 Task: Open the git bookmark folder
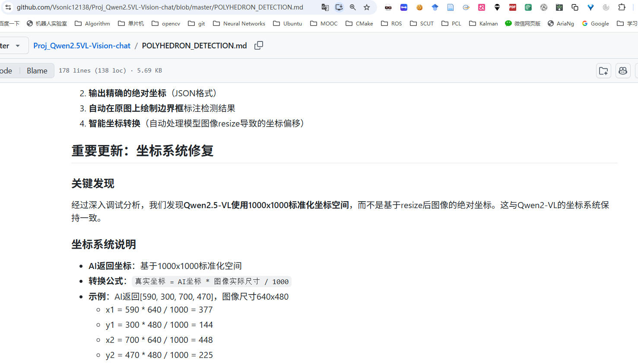click(197, 23)
